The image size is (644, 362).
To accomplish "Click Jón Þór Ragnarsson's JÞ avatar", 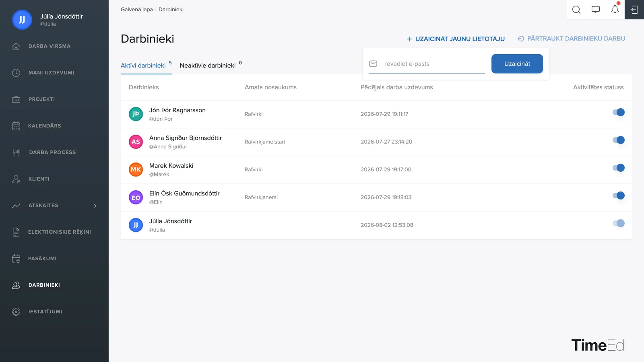I will pyautogui.click(x=136, y=114).
